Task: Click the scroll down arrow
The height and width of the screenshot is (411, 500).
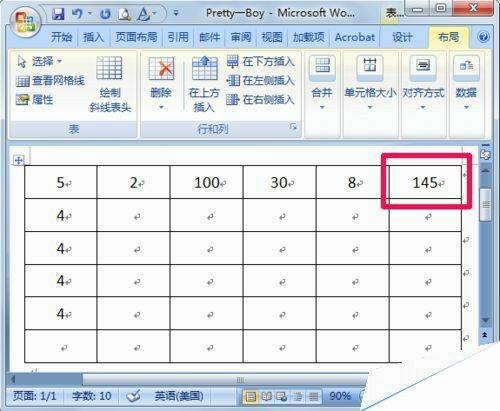Action: pos(486,320)
